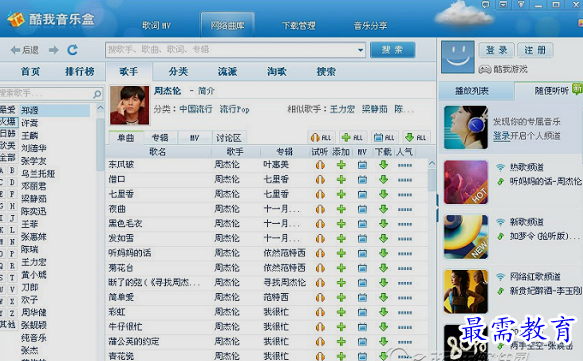Click the 注册 button

pyautogui.click(x=535, y=50)
